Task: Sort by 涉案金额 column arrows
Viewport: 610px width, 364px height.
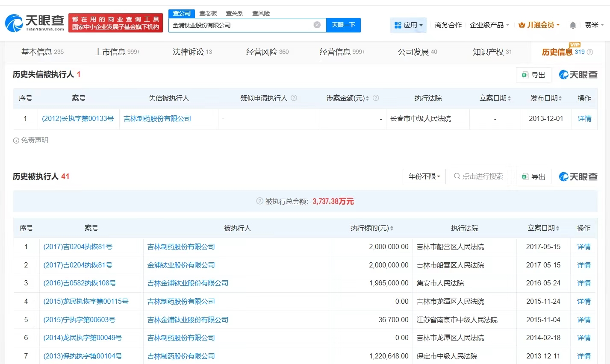Action: 368,98
